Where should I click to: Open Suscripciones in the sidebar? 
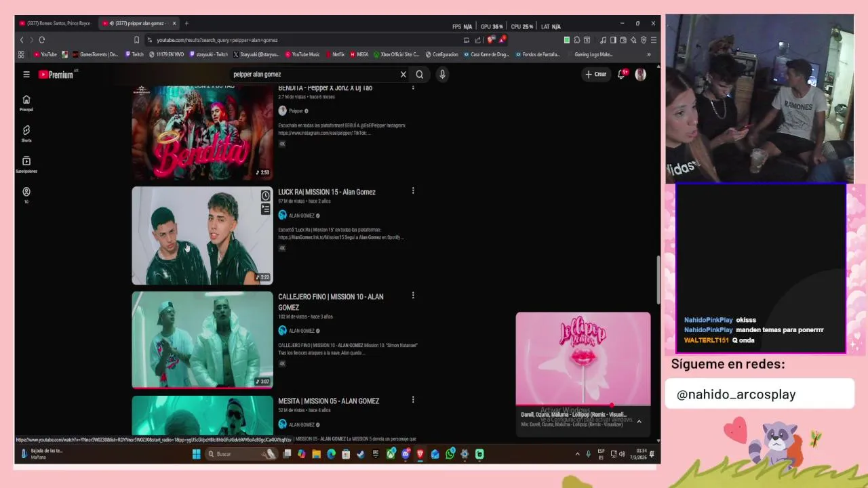26,164
